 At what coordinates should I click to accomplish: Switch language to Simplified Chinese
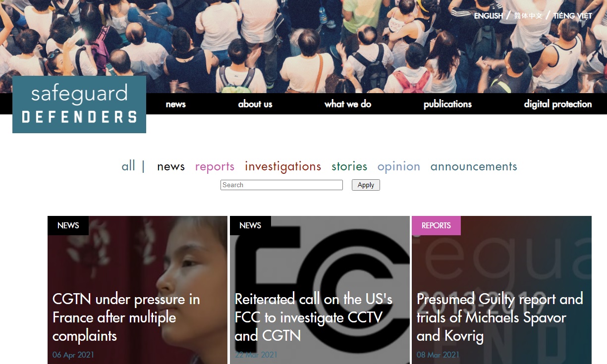pyautogui.click(x=528, y=16)
